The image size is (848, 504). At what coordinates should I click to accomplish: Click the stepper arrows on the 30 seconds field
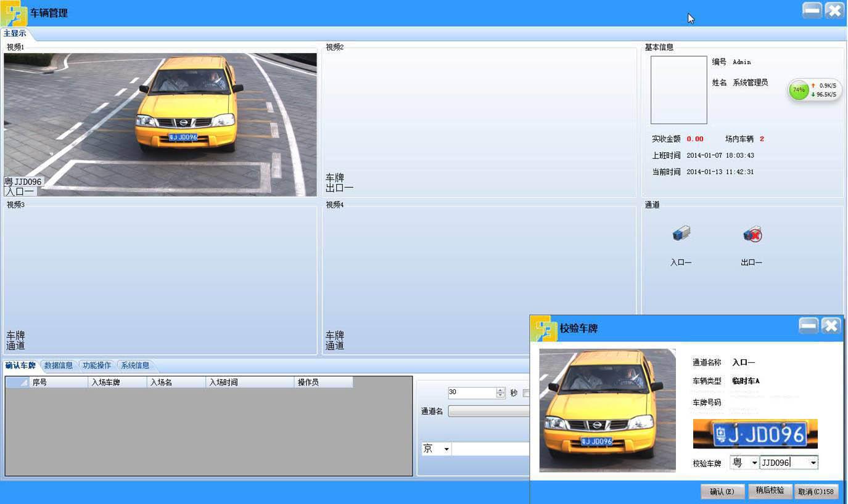[x=500, y=392]
